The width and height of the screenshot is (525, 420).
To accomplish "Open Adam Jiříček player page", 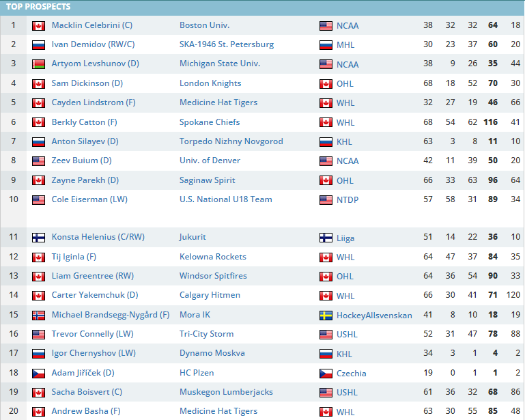I will (83, 372).
